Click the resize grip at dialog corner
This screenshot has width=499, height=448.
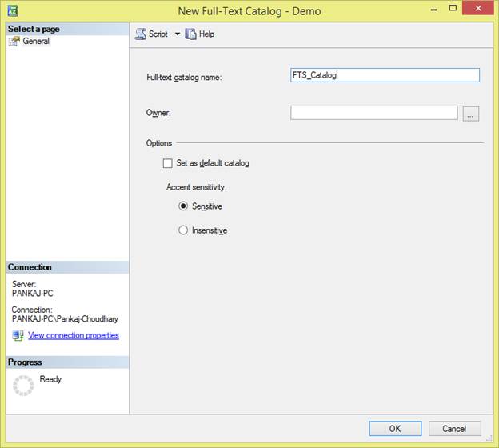coord(489,438)
